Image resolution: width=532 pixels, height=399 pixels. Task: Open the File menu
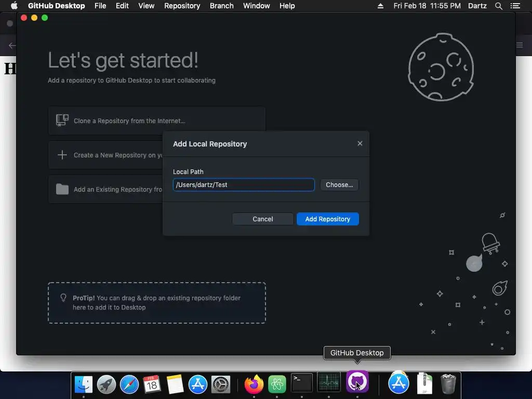point(100,6)
